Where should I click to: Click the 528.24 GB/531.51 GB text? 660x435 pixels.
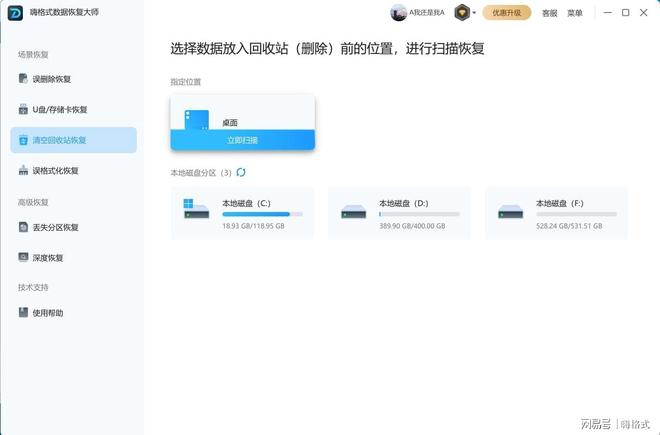coord(569,226)
